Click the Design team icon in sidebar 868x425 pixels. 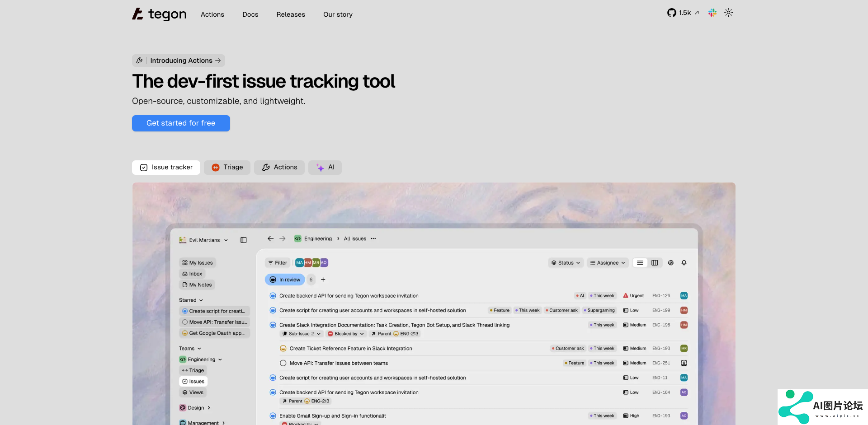[183, 408]
